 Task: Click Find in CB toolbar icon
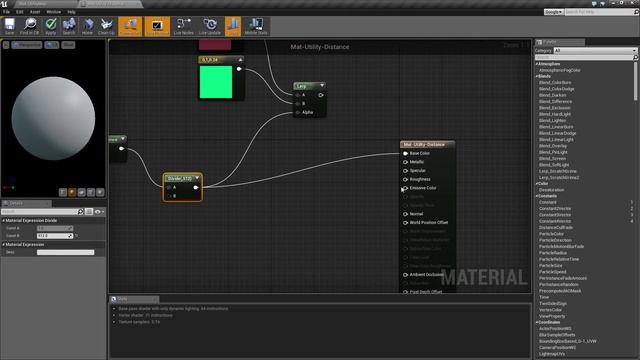pyautogui.click(x=29, y=26)
